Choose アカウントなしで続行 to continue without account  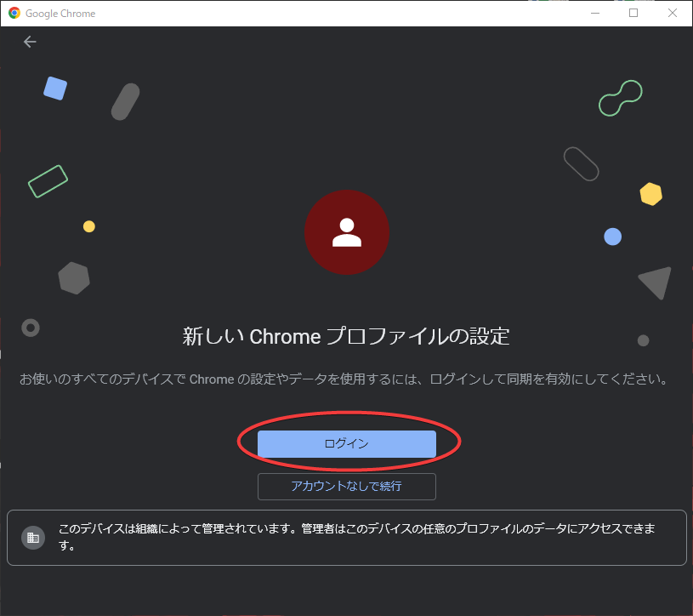(x=347, y=486)
